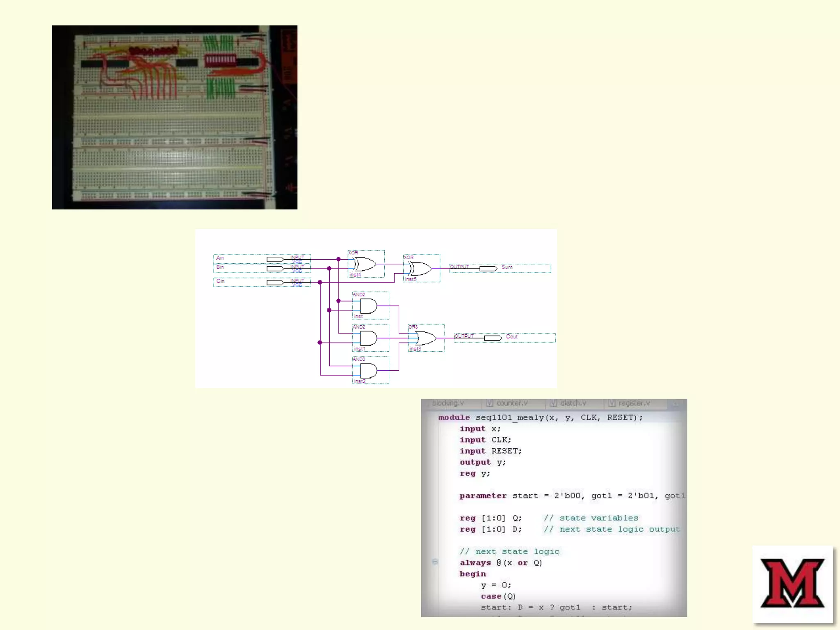The width and height of the screenshot is (840, 630).
Task: Click the 'reg [1:0] D;' line
Action: 491,530
